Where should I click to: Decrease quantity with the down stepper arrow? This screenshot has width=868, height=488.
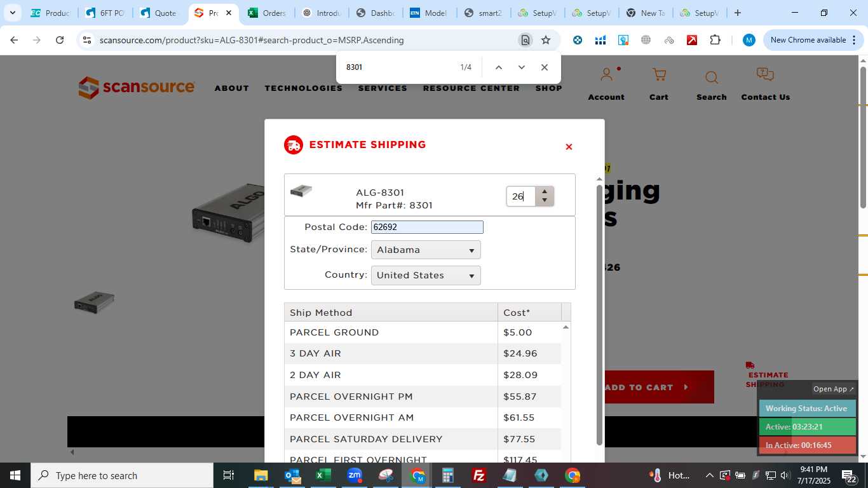click(545, 201)
